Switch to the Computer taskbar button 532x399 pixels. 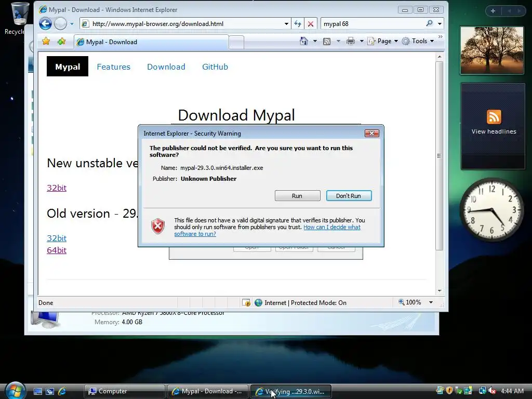coord(124,391)
